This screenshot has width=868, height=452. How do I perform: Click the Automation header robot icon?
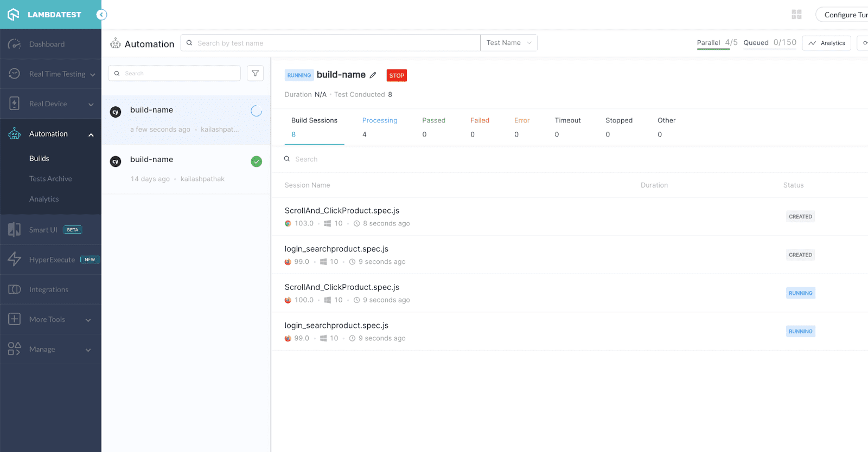116,43
